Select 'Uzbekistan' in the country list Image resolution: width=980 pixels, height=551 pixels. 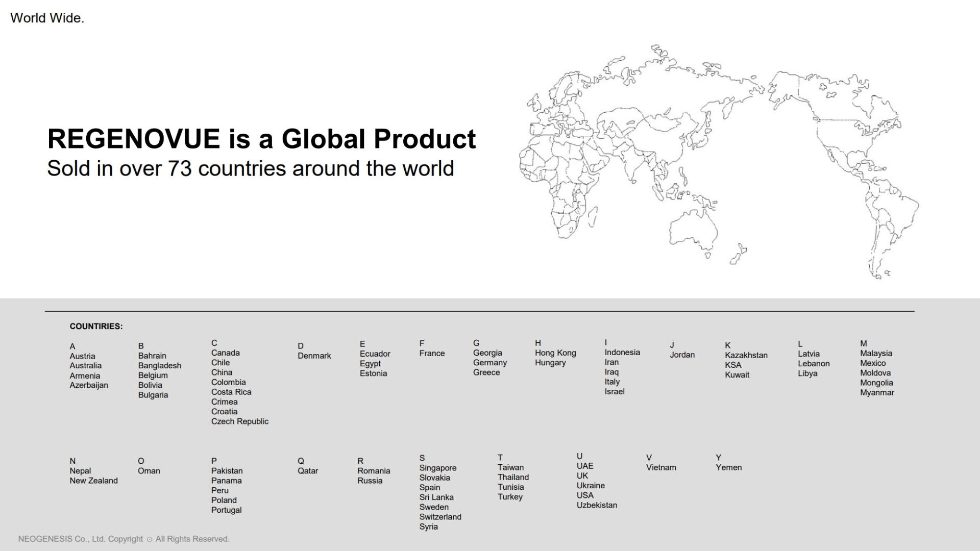click(597, 505)
